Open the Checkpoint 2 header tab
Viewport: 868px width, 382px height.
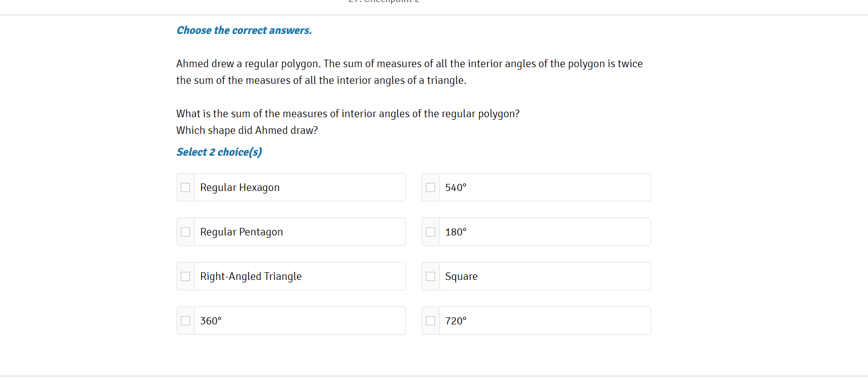[x=384, y=3]
